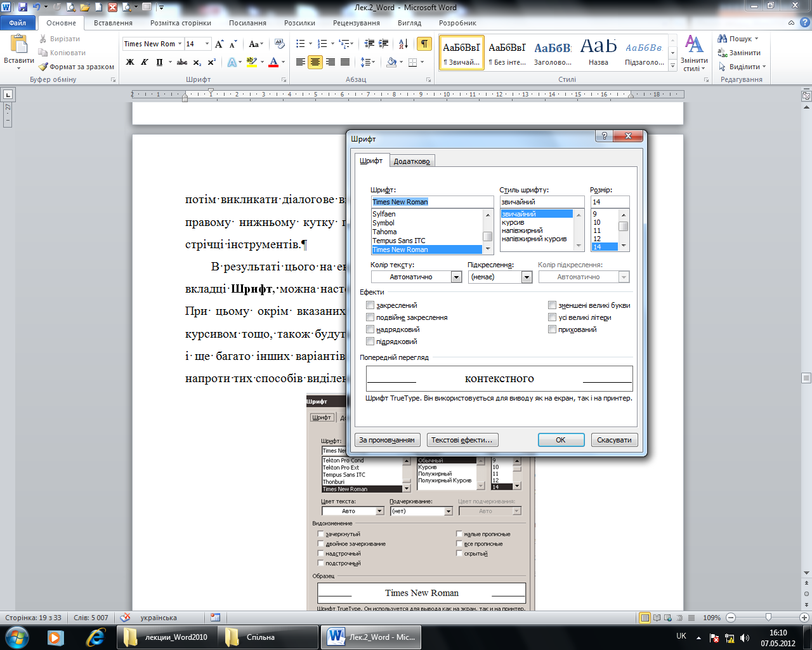Click the bulleted list icon
The height and width of the screenshot is (650, 812).
pyautogui.click(x=300, y=44)
